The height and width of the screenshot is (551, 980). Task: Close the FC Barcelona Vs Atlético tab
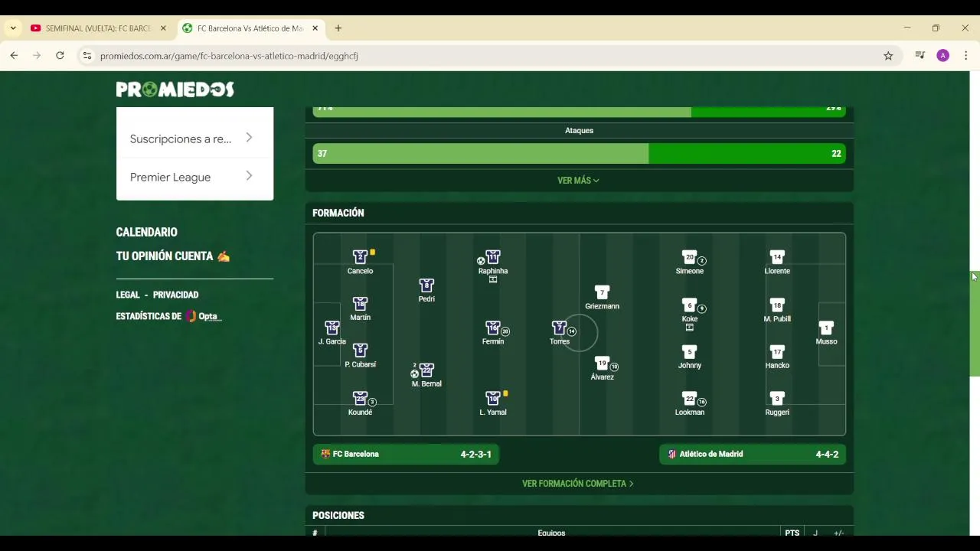315,28
